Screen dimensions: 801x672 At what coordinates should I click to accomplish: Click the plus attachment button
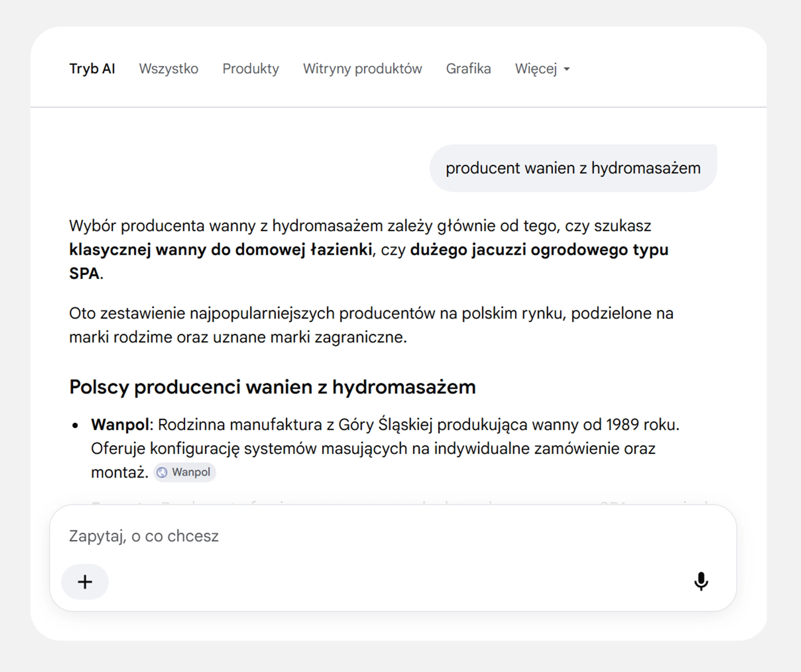(x=85, y=582)
